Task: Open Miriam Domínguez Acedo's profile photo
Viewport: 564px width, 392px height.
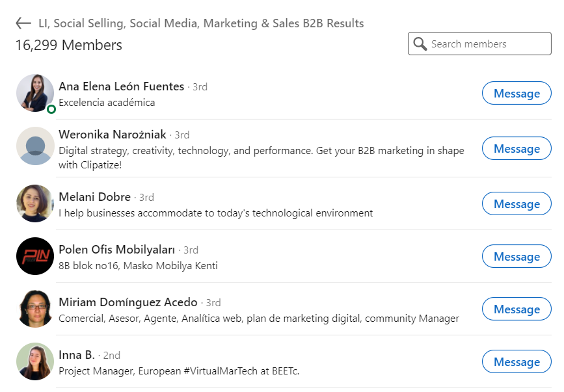Action: [34, 309]
